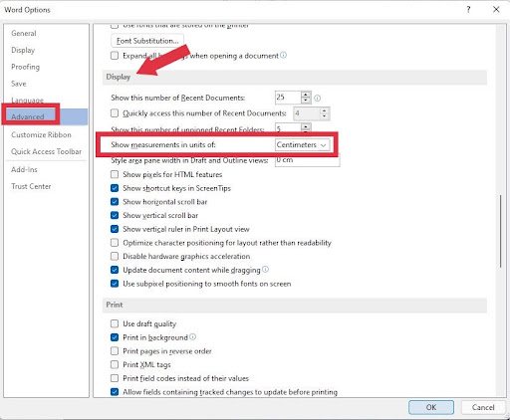This screenshot has width=510, height=420.
Task: Open Customize Ribbon category
Action: tap(41, 134)
